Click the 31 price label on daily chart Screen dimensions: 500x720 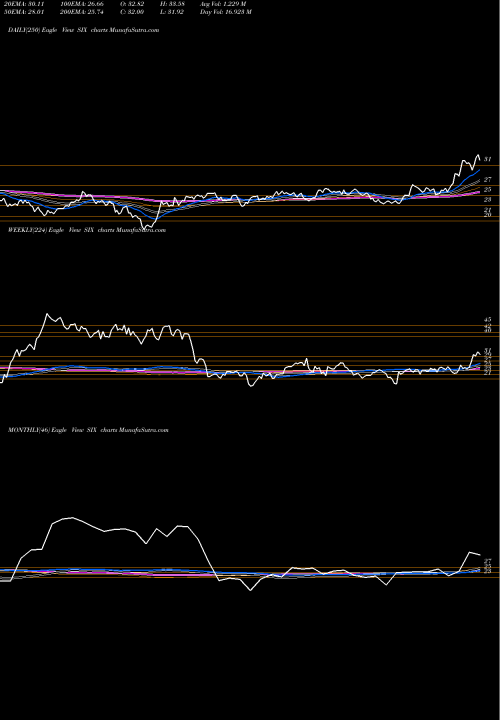488,159
